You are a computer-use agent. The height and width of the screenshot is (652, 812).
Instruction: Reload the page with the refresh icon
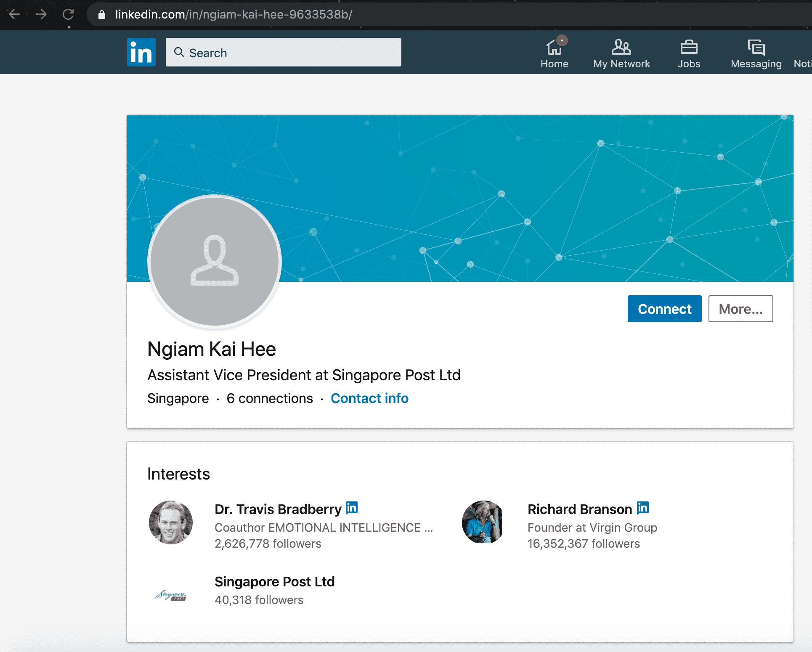coord(68,15)
